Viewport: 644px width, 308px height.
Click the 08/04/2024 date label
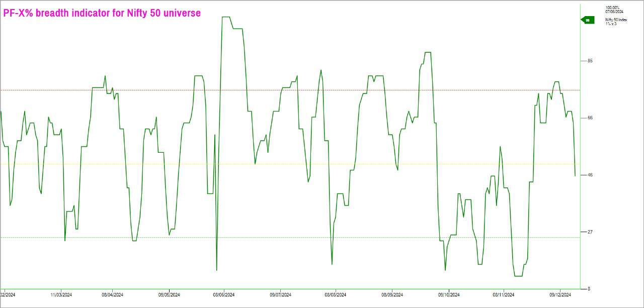pyautogui.click(x=112, y=295)
